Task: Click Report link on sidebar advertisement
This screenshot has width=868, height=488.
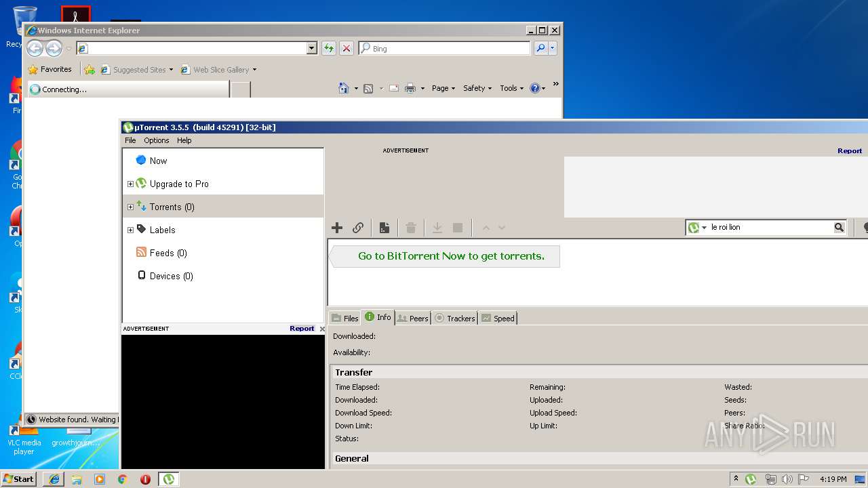Action: click(x=302, y=329)
